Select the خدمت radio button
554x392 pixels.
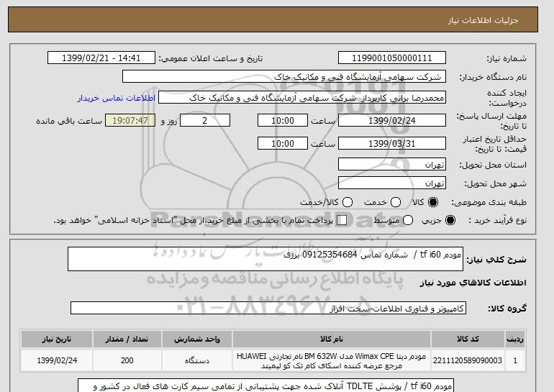(396, 202)
